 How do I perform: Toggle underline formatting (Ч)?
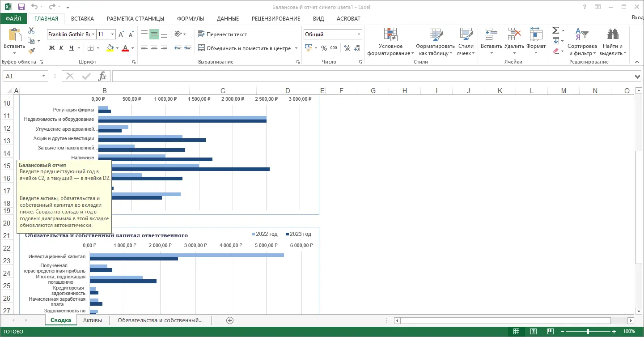pos(71,48)
